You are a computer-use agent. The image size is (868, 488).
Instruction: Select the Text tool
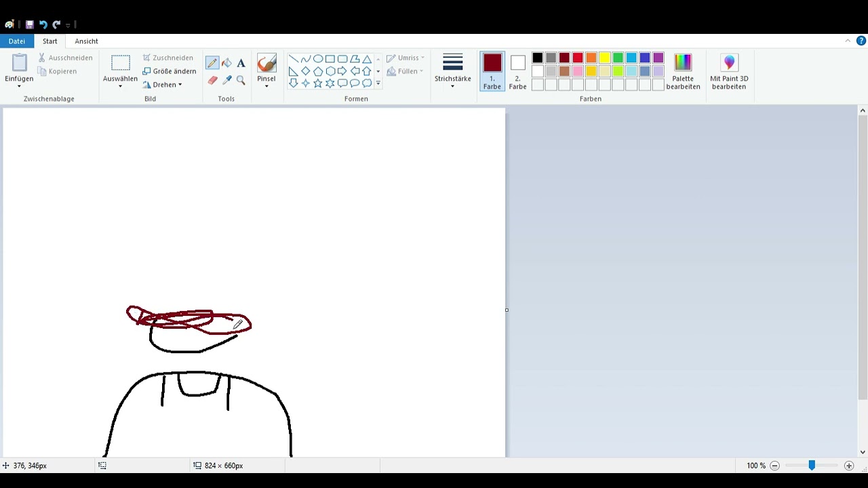tap(241, 63)
